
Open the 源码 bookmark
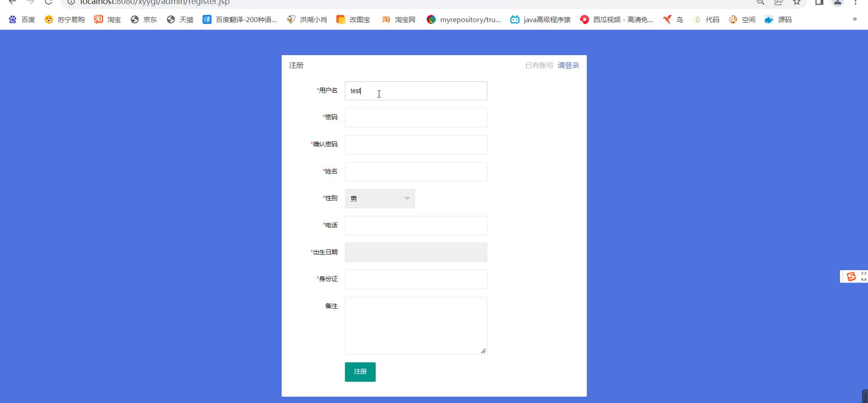(x=778, y=19)
